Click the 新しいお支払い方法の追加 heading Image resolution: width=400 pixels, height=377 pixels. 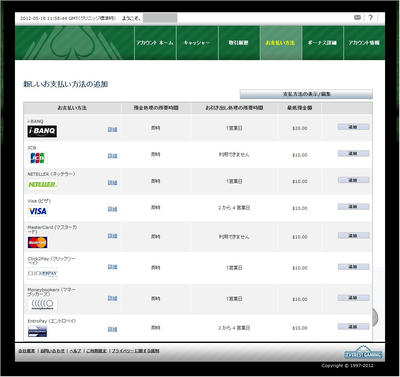65,84
